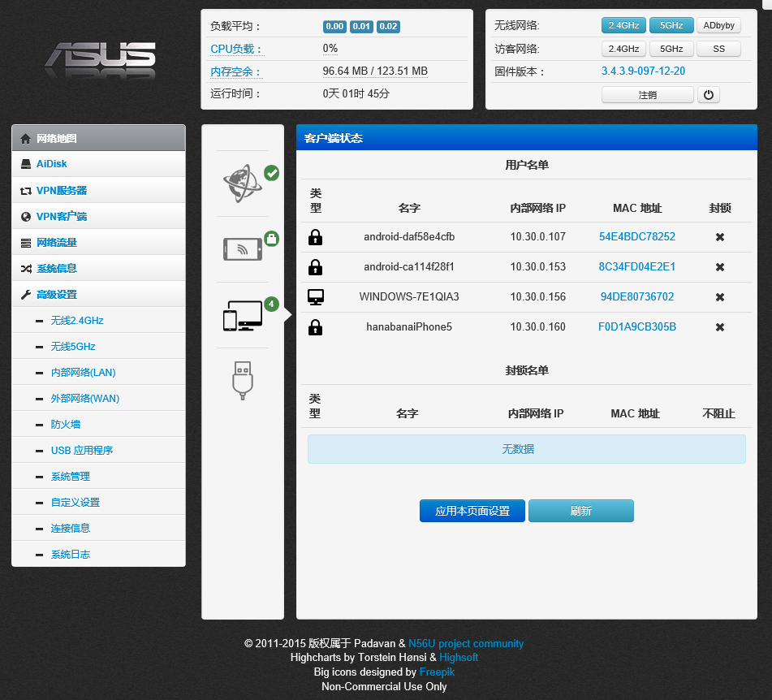
Task: Open 系统日志 page
Action: tap(98, 554)
